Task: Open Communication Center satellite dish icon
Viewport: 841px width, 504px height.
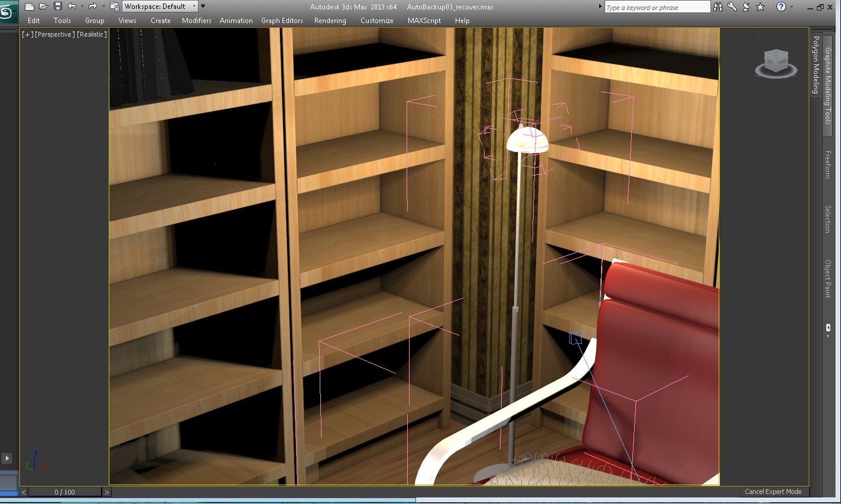Action: point(746,7)
